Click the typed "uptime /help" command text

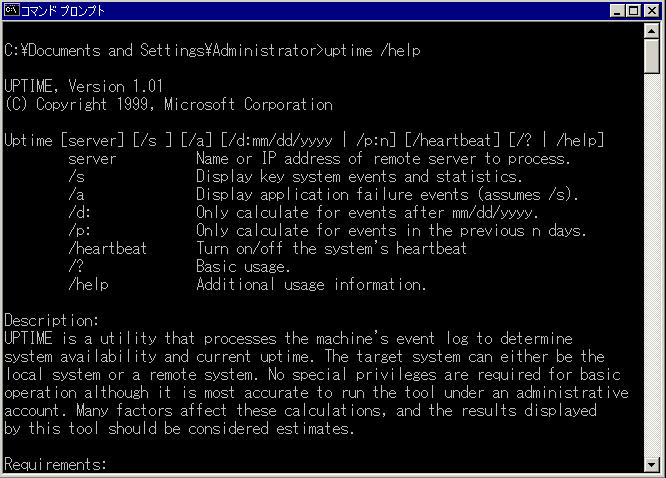(x=372, y=51)
